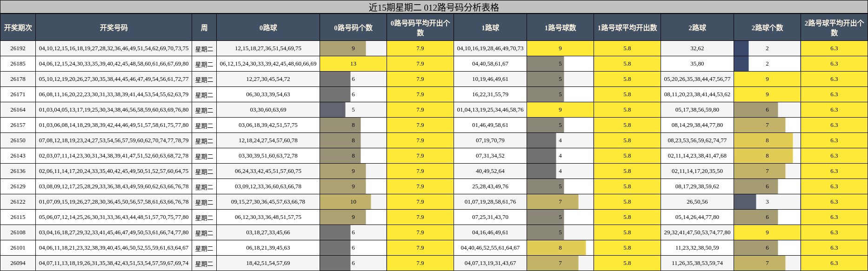
Task: Select period cell 26101
Action: click(18, 248)
